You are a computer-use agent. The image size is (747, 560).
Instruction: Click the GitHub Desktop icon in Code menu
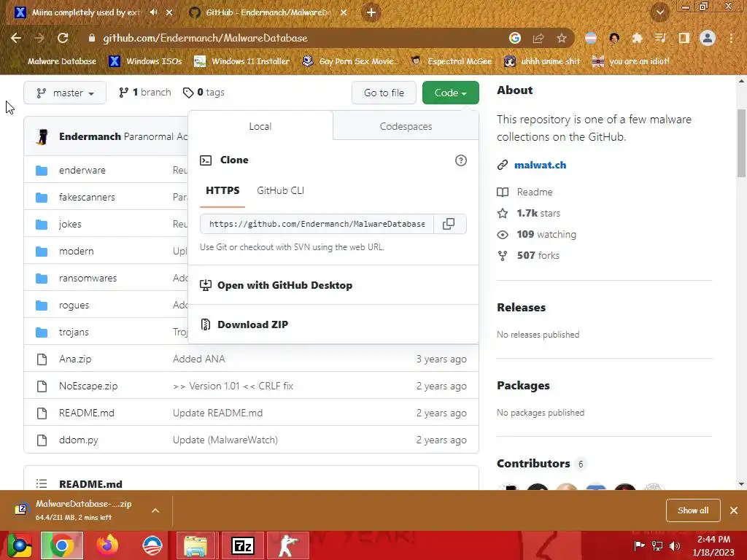tap(205, 285)
